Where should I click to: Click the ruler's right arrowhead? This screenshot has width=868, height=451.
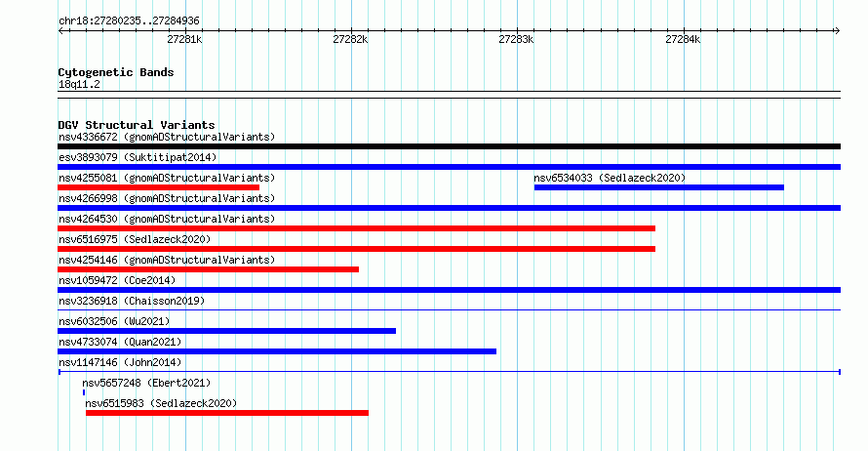click(x=838, y=31)
